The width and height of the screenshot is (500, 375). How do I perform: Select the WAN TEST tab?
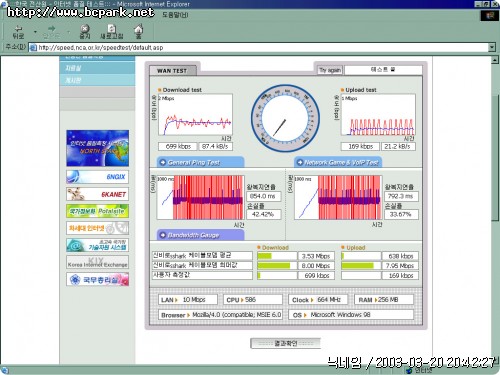pos(172,70)
